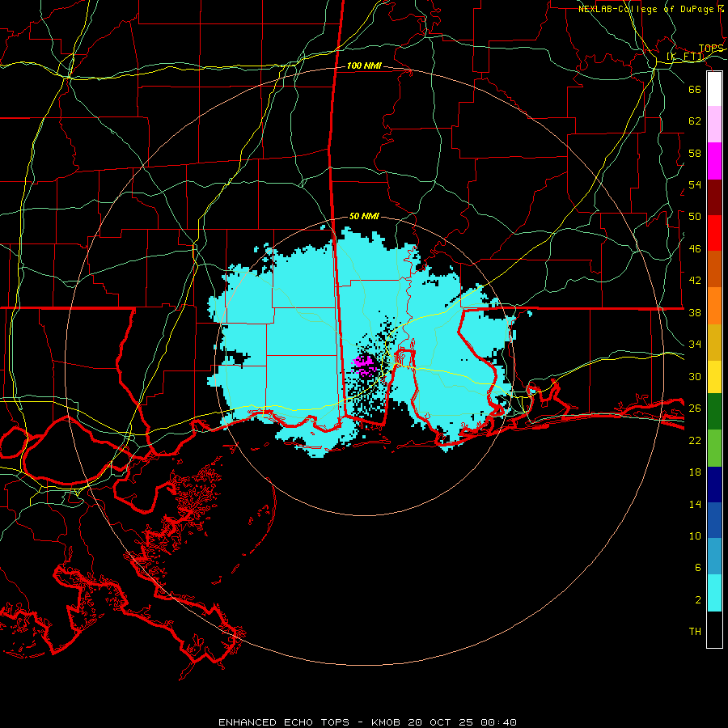This screenshot has height=728, width=728.
Task: Click the "34" legend value
Action: pos(695,345)
